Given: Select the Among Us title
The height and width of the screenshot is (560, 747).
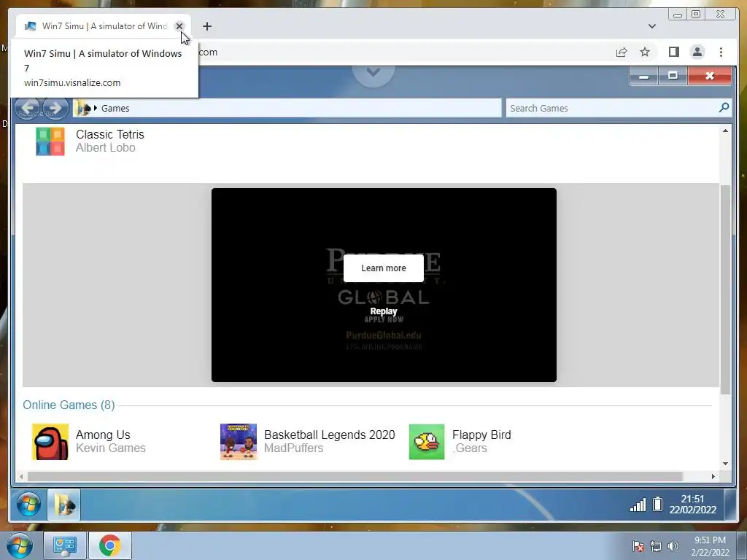Looking at the screenshot, I should coord(103,435).
